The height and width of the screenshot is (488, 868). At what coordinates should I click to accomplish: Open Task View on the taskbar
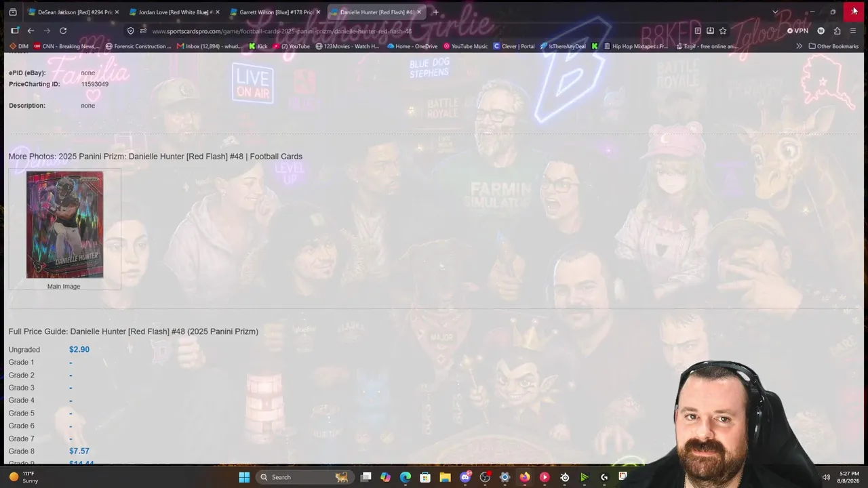click(x=366, y=477)
